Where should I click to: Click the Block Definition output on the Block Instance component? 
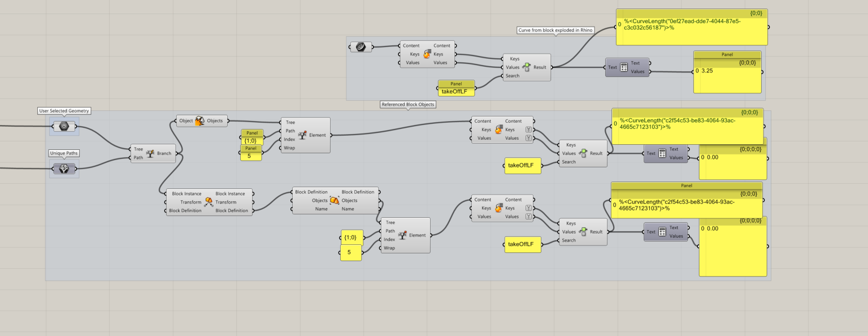point(232,210)
